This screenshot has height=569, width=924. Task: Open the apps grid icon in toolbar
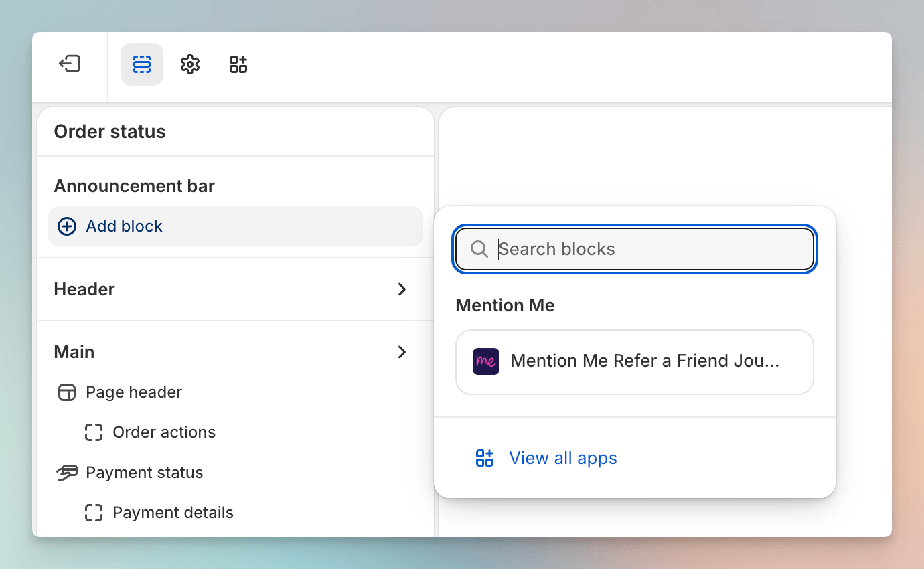238,64
